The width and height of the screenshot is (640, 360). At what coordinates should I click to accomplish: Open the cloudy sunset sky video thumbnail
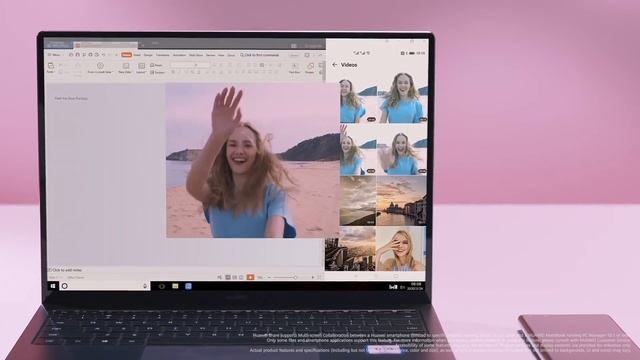pyautogui.click(x=358, y=201)
